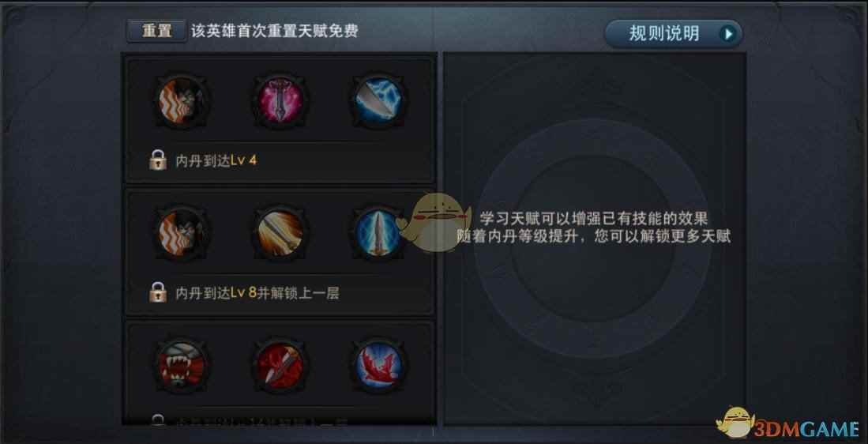Select the orange striped beast talent in second tier
This screenshot has width=868, height=444.
[180, 234]
